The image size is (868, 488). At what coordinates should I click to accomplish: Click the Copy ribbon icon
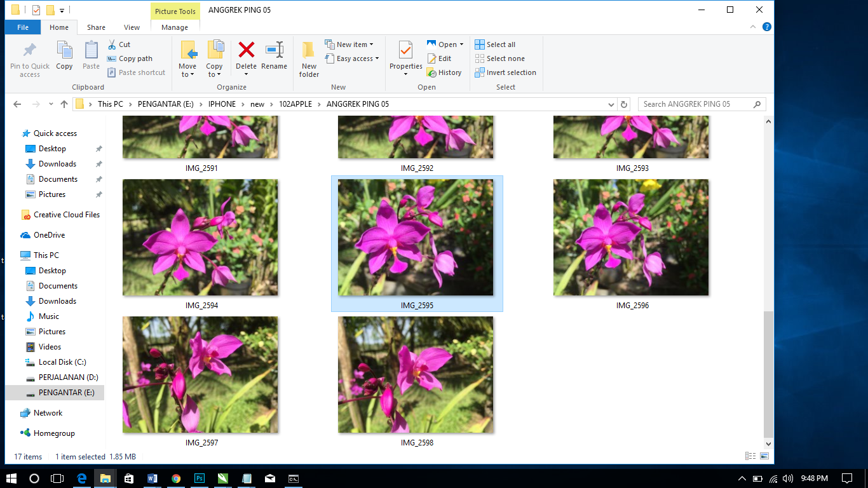(64, 51)
